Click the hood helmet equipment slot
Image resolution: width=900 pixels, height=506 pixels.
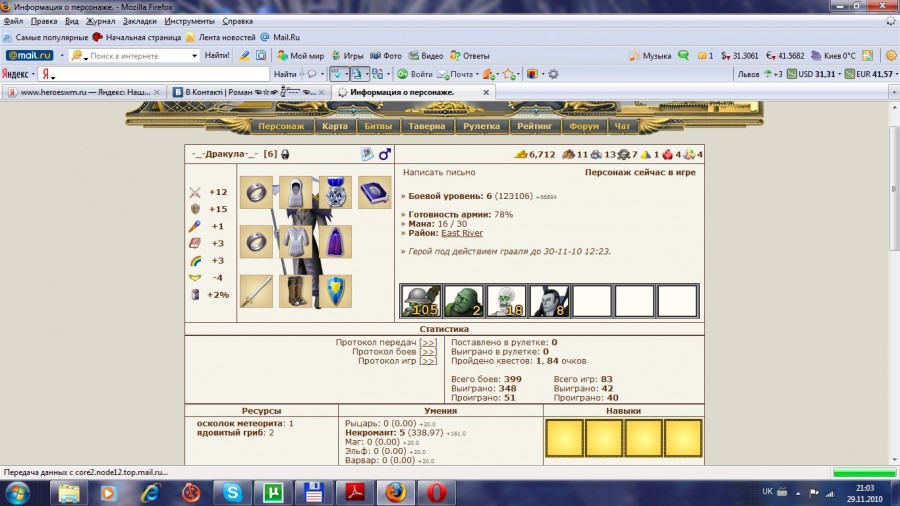click(296, 192)
